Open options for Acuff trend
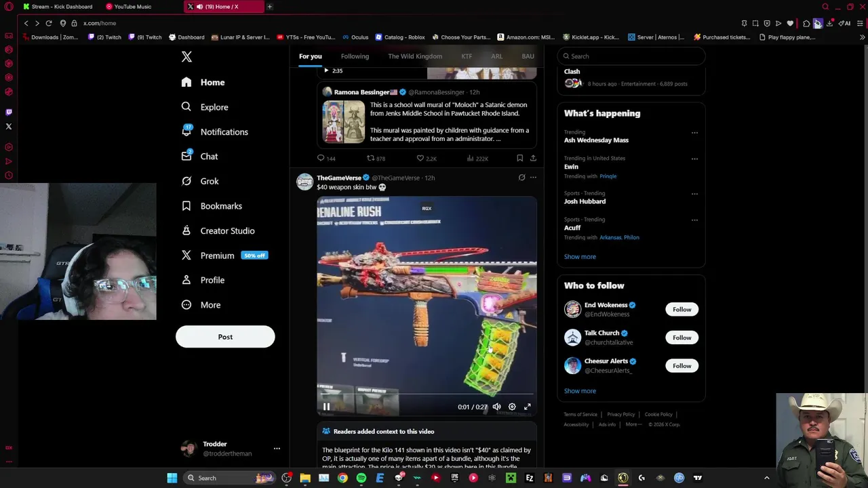 (x=694, y=220)
